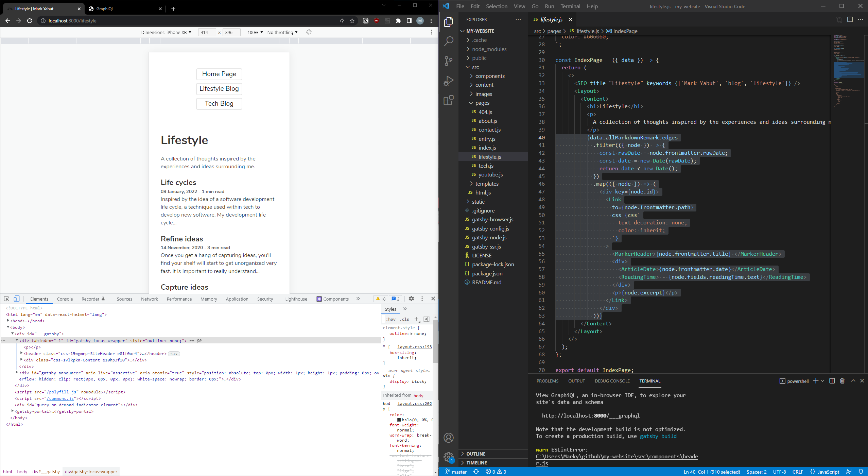
Task: Open the Accounts icon in activity bar
Action: pos(448,438)
